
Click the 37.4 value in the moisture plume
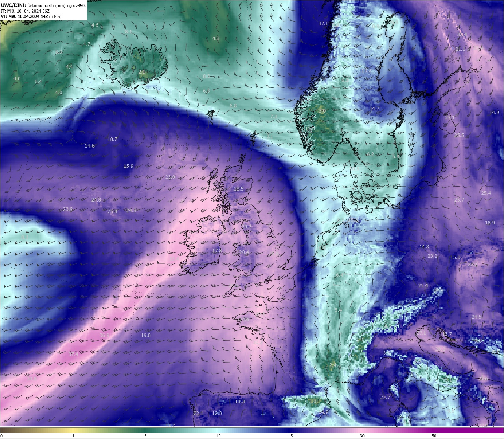73,354
